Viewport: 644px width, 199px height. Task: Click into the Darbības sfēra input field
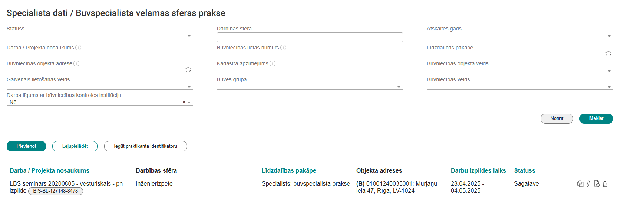pos(310,37)
